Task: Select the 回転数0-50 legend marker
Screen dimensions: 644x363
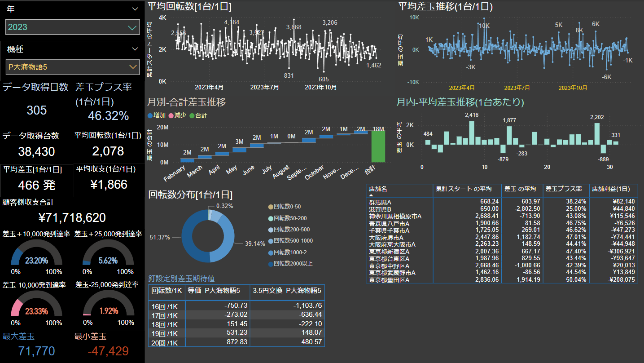Action: [270, 207]
